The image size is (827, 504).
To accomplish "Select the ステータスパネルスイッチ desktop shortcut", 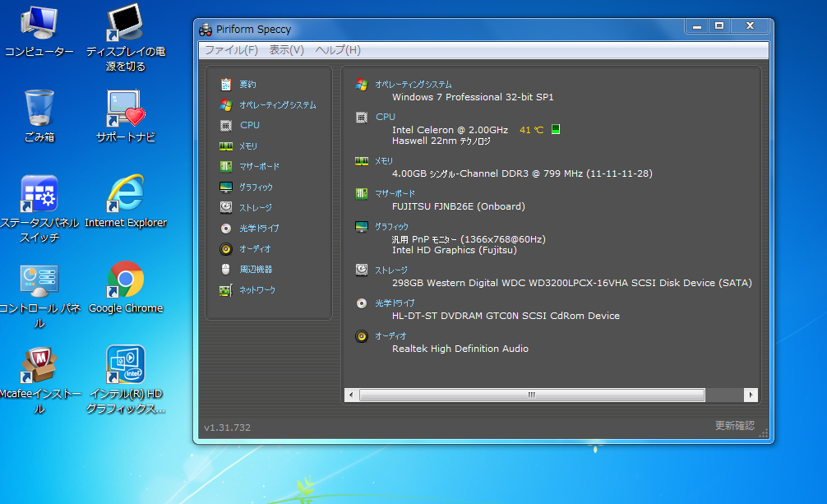I will click(x=39, y=209).
